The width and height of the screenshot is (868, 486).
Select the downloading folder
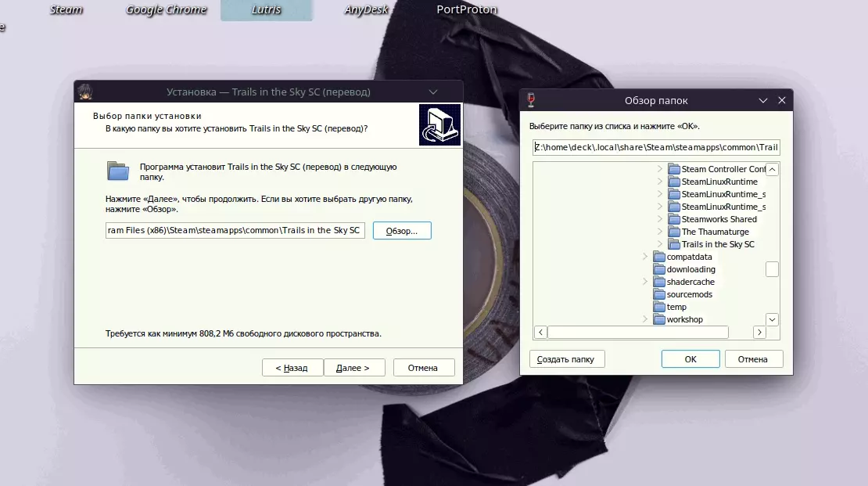690,269
